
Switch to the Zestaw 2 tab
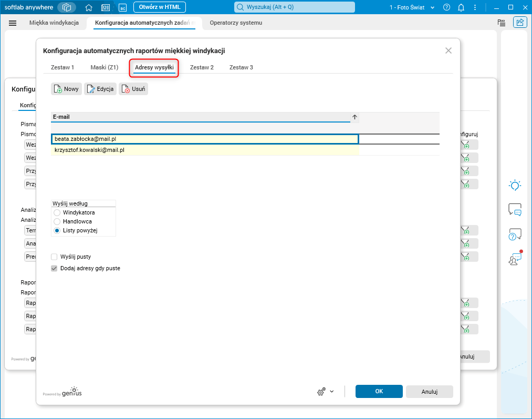202,67
